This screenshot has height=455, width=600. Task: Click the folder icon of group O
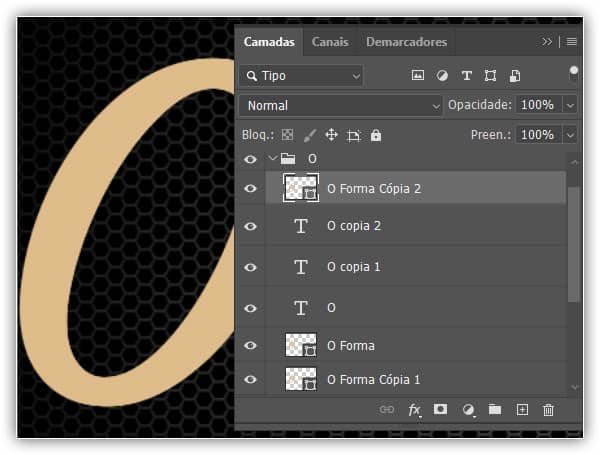pos(288,158)
